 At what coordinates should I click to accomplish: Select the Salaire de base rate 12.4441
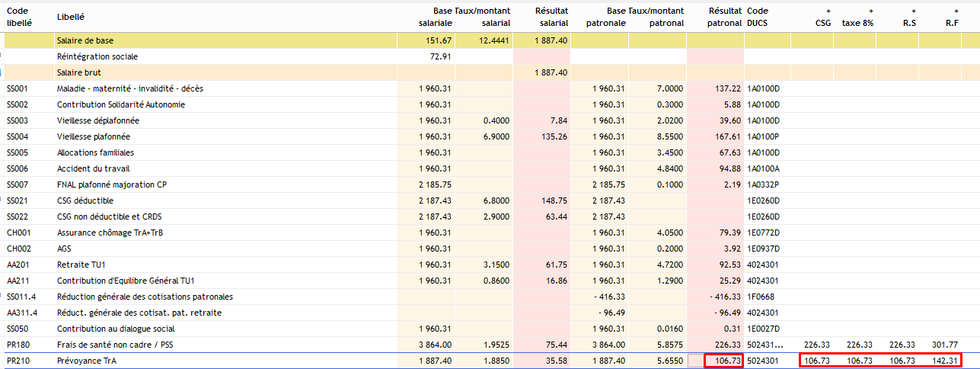point(495,40)
